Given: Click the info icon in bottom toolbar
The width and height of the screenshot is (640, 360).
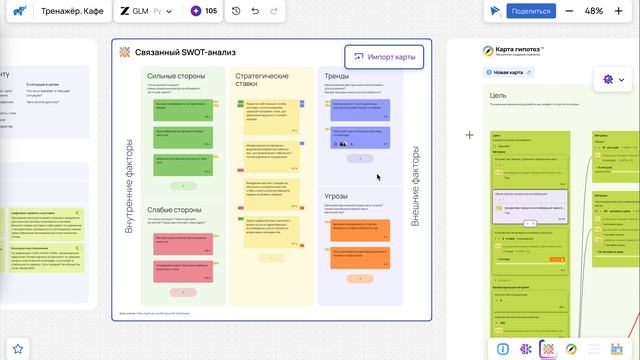Looking at the screenshot, I should (502, 349).
